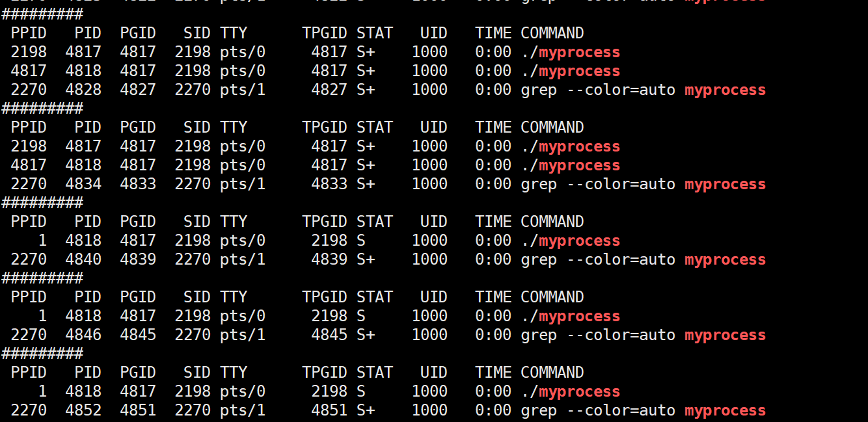Select PPID 2270 in the PID 4828 row
868x422 pixels.
click(x=29, y=90)
